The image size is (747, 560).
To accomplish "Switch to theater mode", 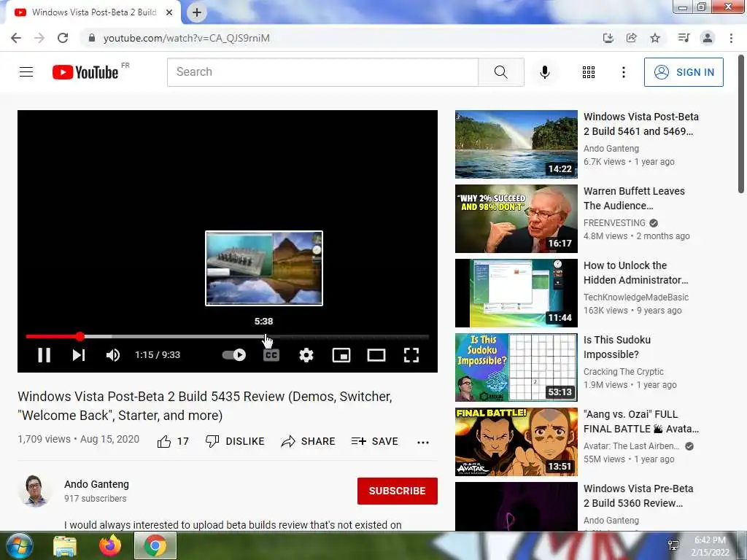I will 376,355.
